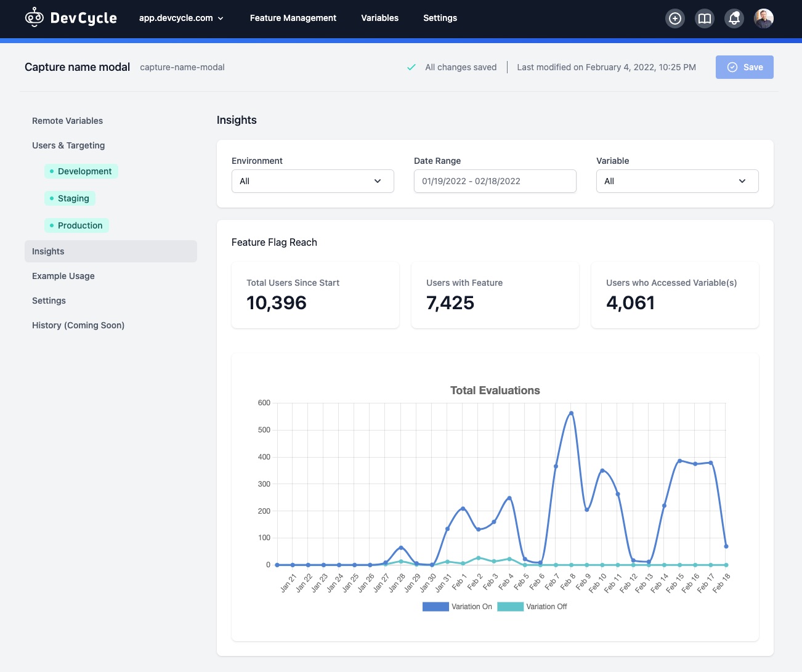The width and height of the screenshot is (802, 672).
Task: Click the green checkmark saved icon
Action: tap(411, 67)
